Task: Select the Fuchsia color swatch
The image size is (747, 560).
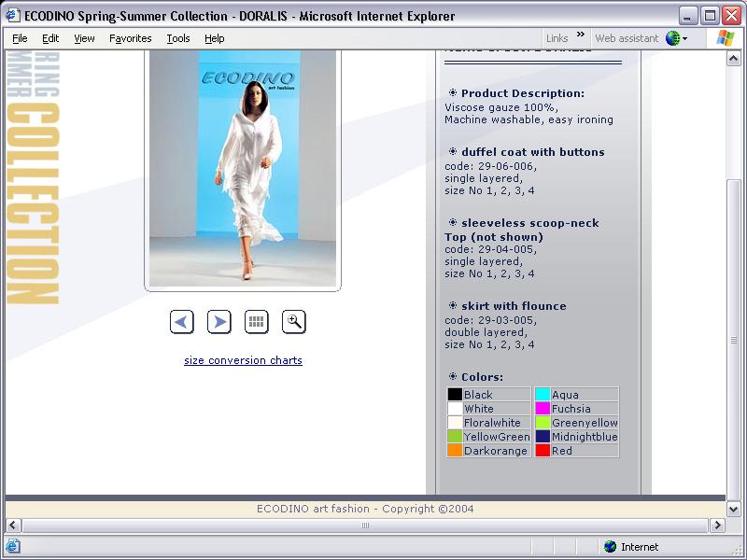Action: click(x=543, y=409)
